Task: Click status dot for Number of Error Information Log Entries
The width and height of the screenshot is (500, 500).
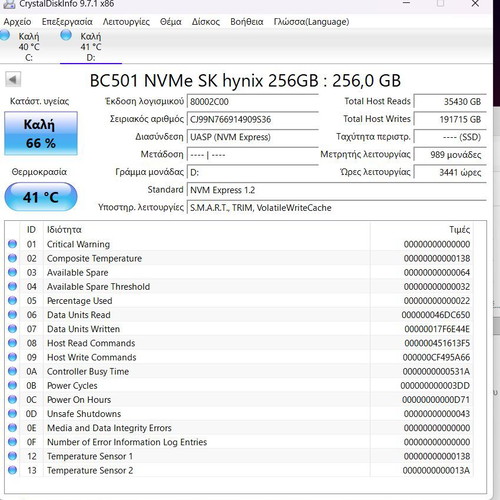Action: tap(12, 442)
